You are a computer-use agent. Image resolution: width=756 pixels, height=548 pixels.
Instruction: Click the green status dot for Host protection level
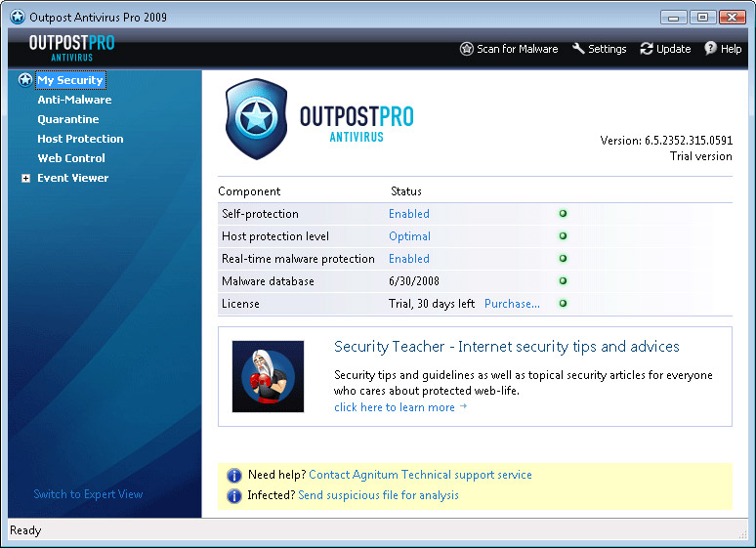[x=563, y=235]
